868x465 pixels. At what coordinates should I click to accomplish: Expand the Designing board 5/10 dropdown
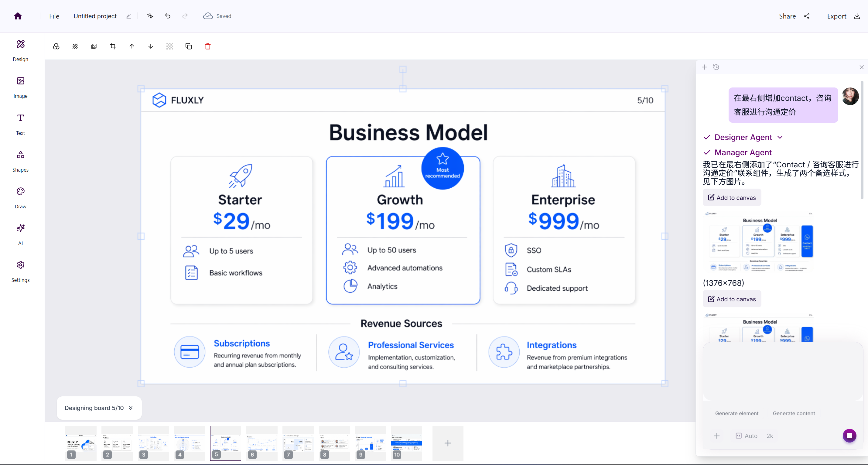pyautogui.click(x=99, y=408)
